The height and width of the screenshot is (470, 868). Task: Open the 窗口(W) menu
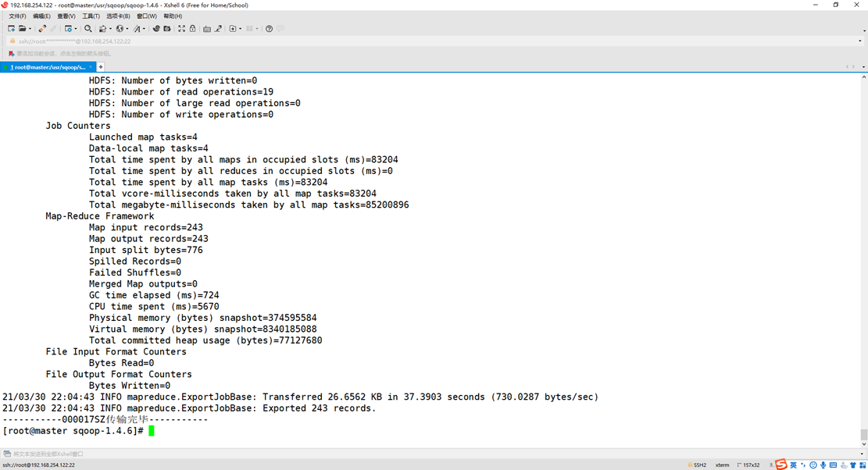point(147,16)
